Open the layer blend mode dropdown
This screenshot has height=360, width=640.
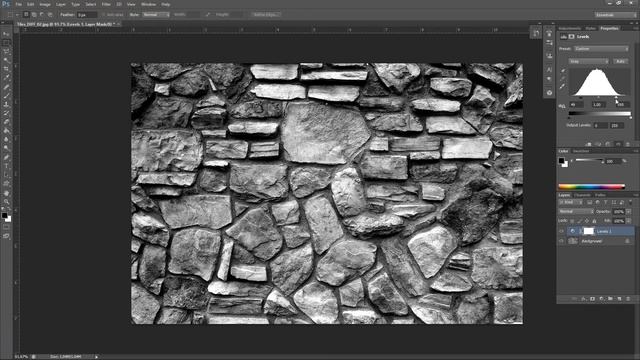576,212
